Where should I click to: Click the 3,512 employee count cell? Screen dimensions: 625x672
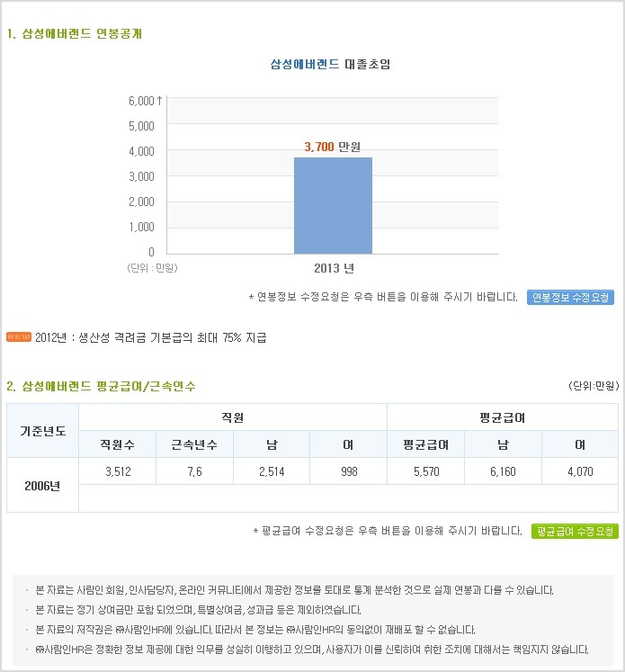point(118,471)
